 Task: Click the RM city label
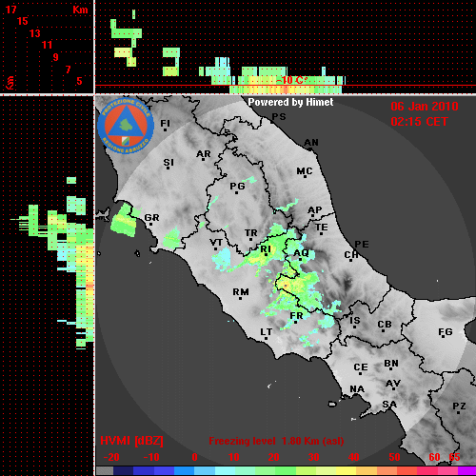click(241, 292)
